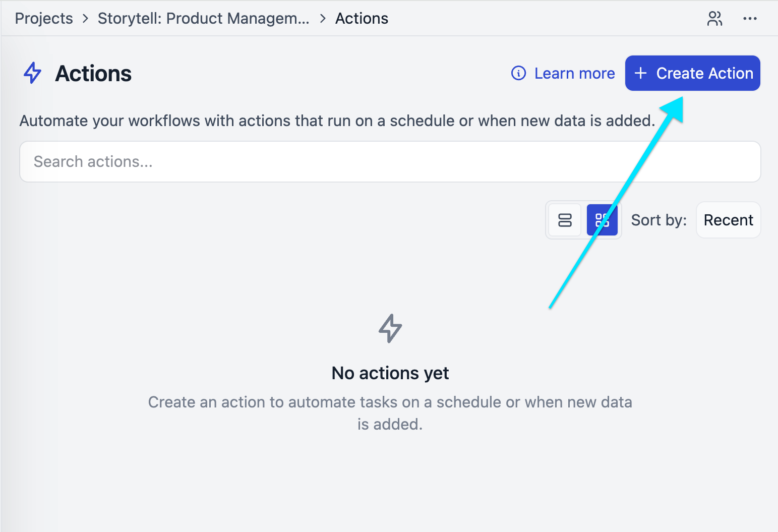Image resolution: width=778 pixels, height=532 pixels.
Task: Go to Projects in breadcrumb
Action: click(x=44, y=19)
